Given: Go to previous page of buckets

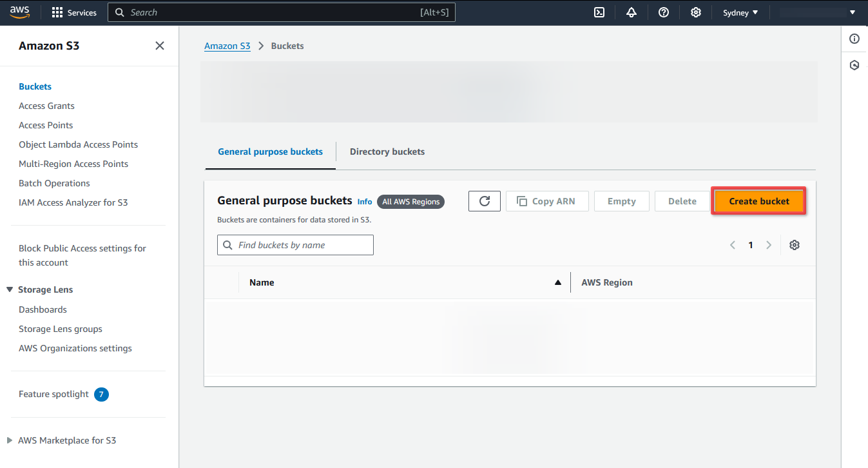Looking at the screenshot, I should tap(733, 245).
